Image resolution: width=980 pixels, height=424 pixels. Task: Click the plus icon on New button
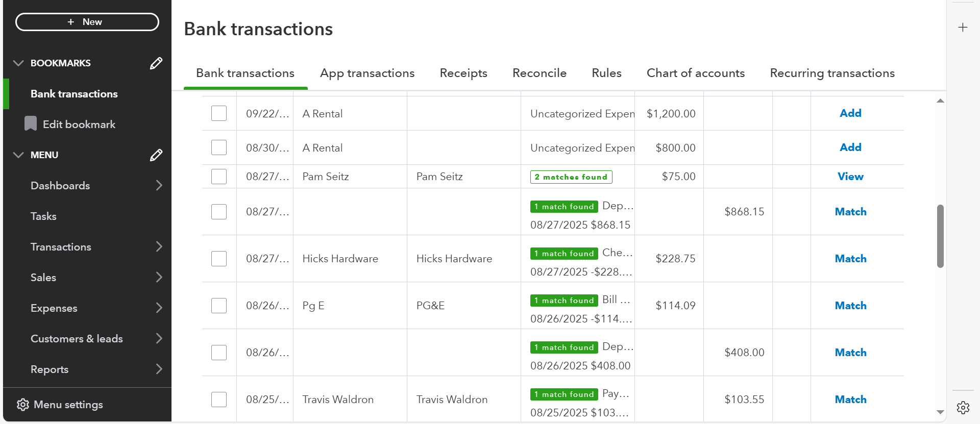[71, 22]
